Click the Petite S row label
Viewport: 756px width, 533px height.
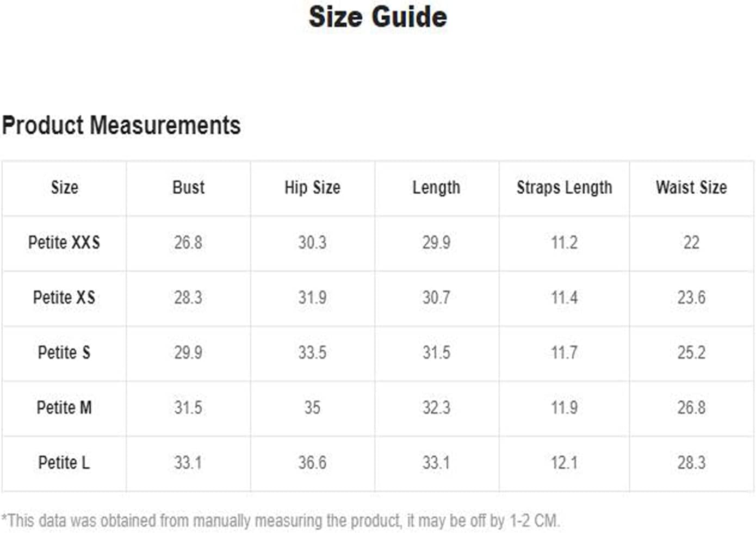coord(64,352)
